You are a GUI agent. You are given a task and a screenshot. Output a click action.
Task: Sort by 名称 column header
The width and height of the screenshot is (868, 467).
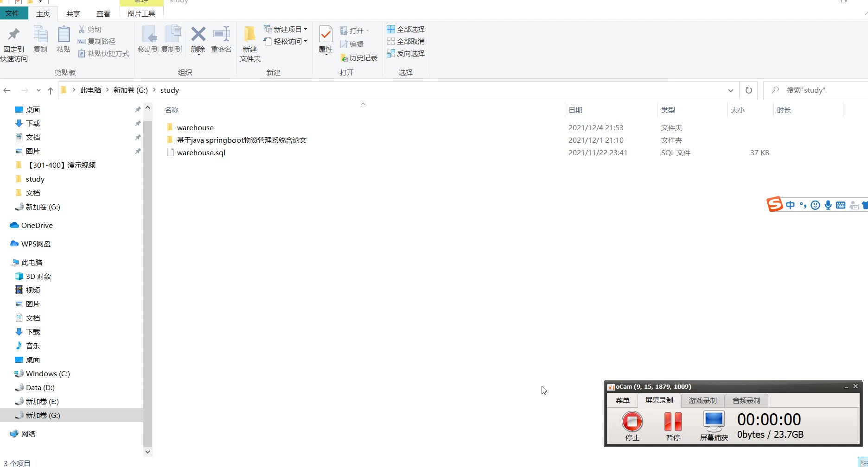(x=172, y=110)
